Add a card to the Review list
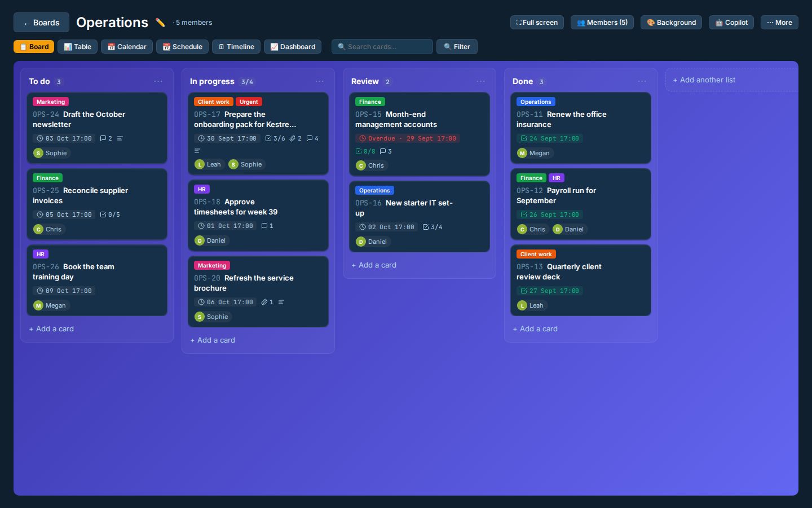812x508 pixels. 374,265
